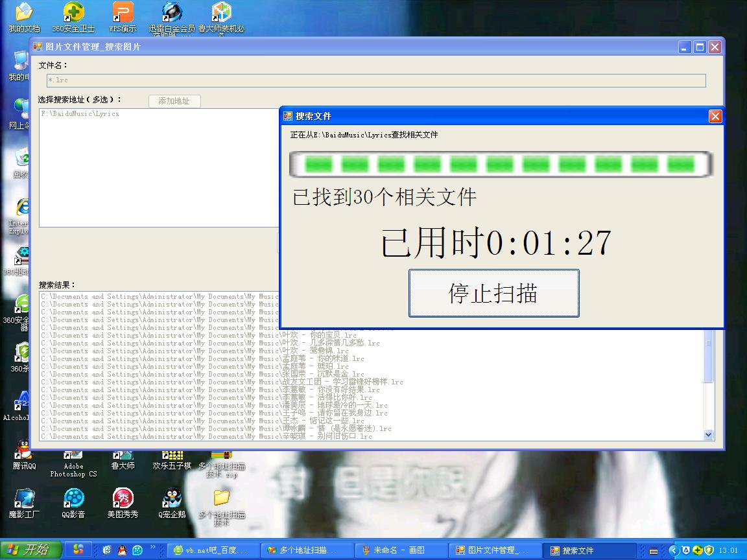Click the Internet Explorer quick launch icon
Viewport: 747px width, 560px height.
tap(107, 550)
